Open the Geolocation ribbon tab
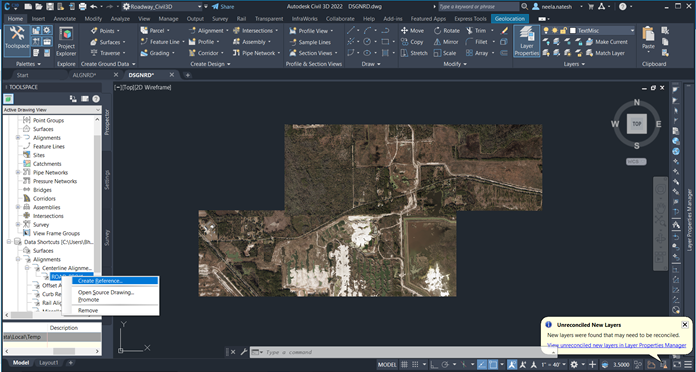696x372 pixels. coord(510,19)
